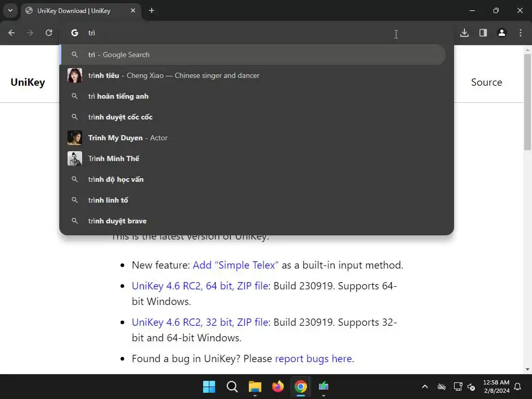Open the clock showing 12:58 AM
This screenshot has height=399, width=532.
(496, 387)
